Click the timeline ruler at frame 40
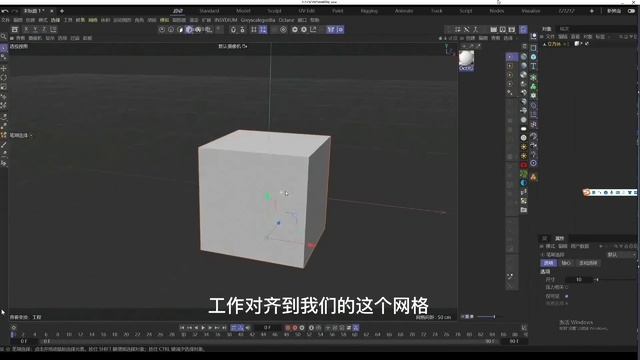This screenshot has width=640, height=360. coord(241,334)
